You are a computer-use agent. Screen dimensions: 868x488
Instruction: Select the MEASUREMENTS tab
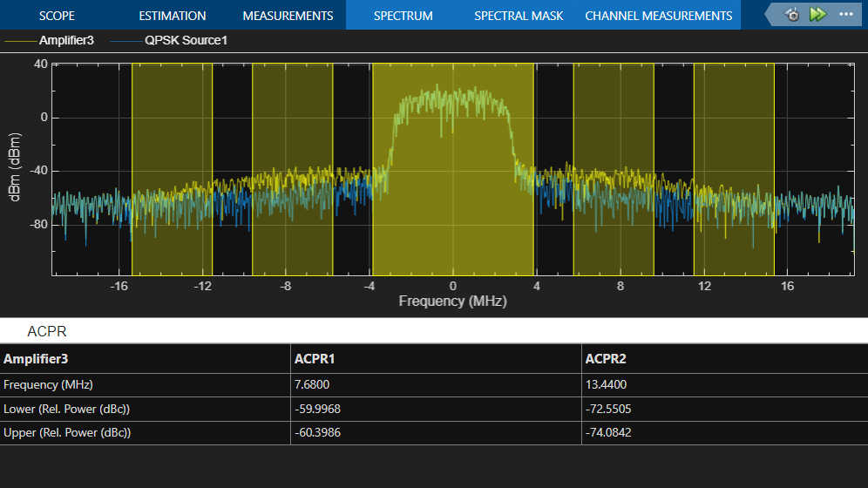tap(288, 16)
